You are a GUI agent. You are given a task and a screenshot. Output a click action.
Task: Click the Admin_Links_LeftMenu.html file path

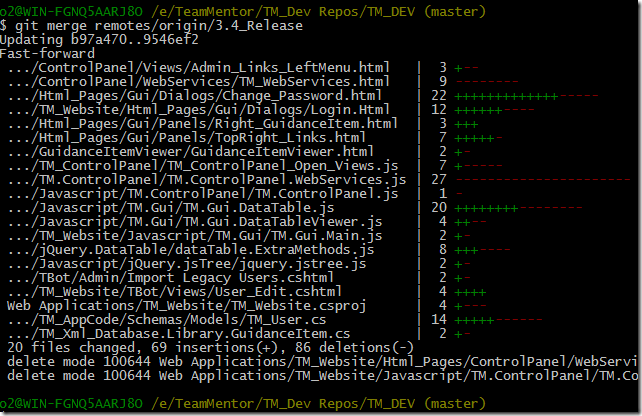tap(199, 68)
